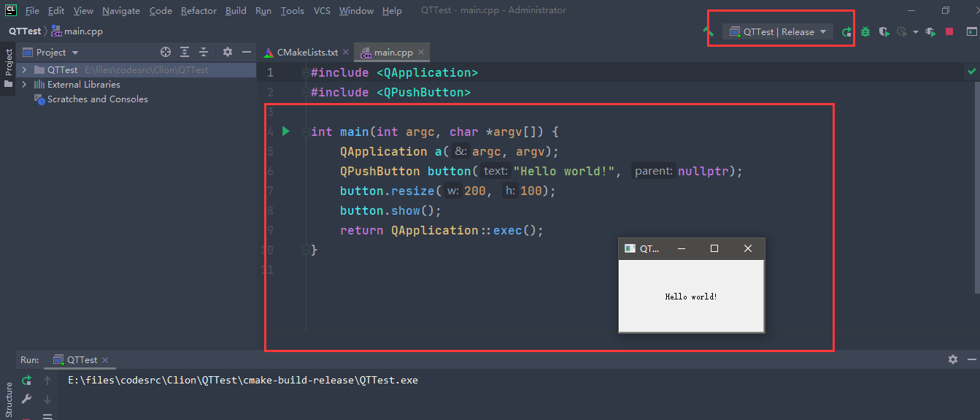Click the QTTest.exe path in console output
This screenshot has width=980, height=420.
tap(243, 381)
